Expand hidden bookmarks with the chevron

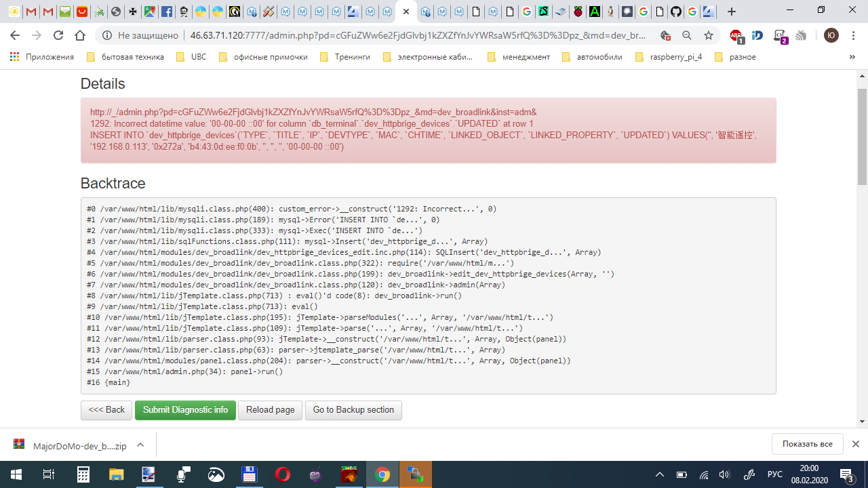pyautogui.click(x=852, y=57)
